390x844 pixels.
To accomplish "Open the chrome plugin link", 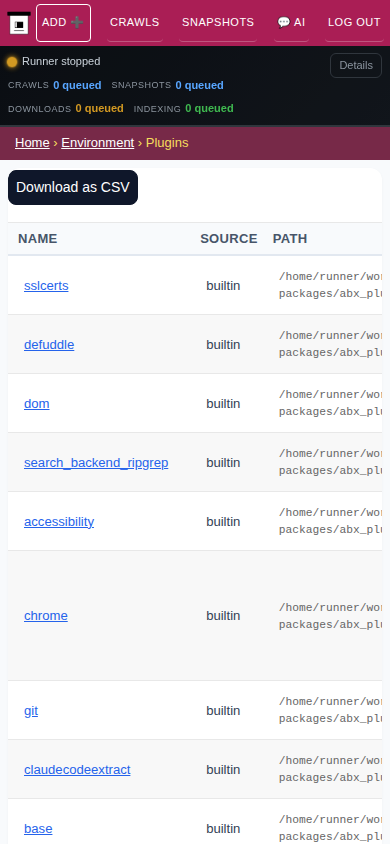I will tap(46, 616).
